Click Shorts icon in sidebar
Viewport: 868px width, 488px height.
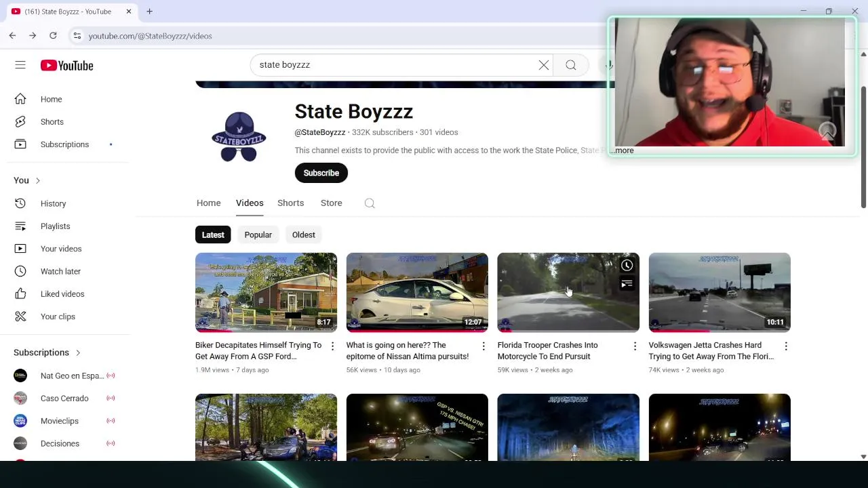pyautogui.click(x=20, y=122)
